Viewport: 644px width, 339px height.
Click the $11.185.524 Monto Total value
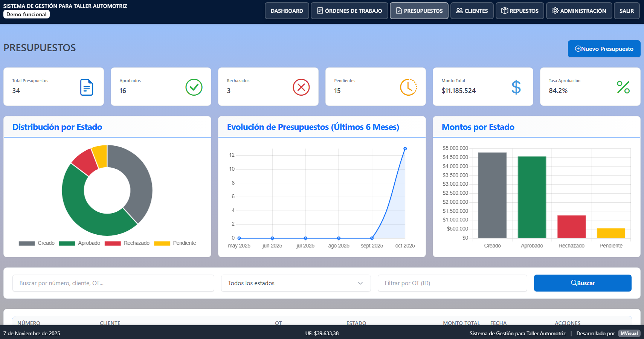tap(459, 91)
